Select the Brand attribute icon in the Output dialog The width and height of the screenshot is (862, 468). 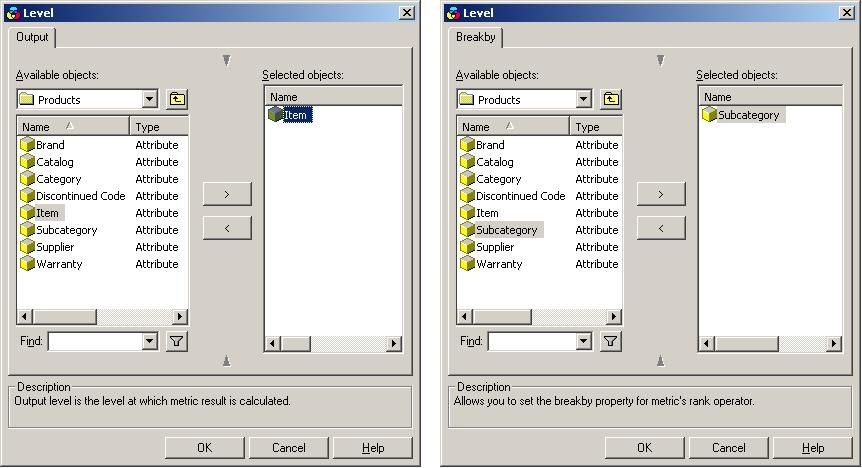pyautogui.click(x=27, y=145)
